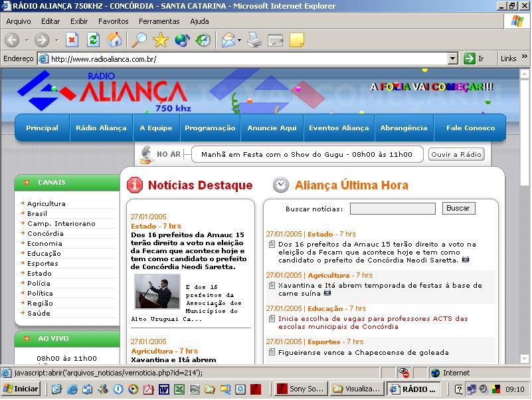Select the Programação navigation tab
Image resolution: width=532 pixels, height=400 pixels.
pyautogui.click(x=210, y=128)
